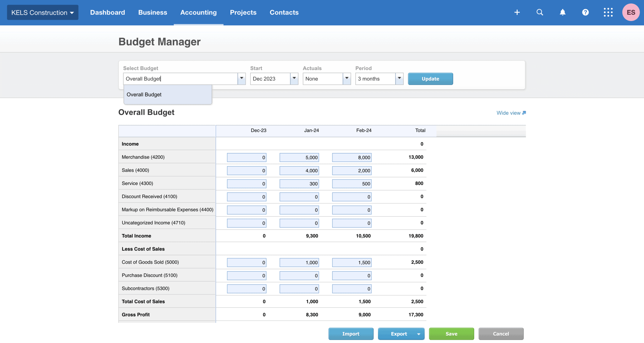The image size is (644, 343).
Task: Open the apps grid icon
Action: 608,12
